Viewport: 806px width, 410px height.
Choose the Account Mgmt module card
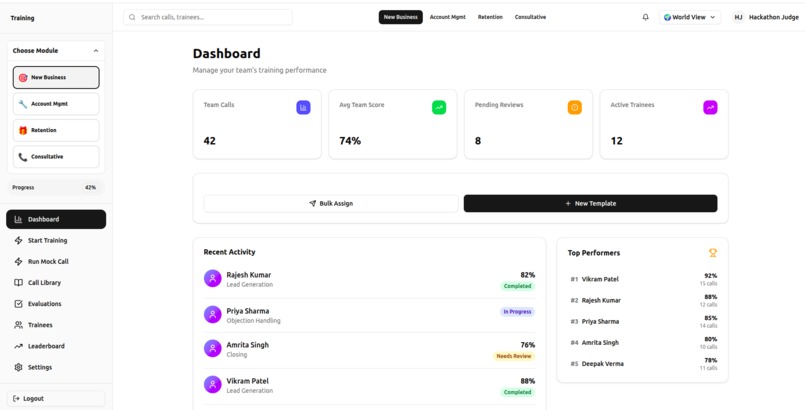point(56,104)
